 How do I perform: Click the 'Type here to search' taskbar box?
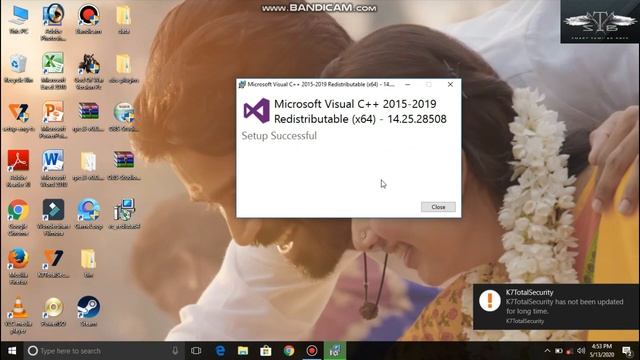pos(104,351)
